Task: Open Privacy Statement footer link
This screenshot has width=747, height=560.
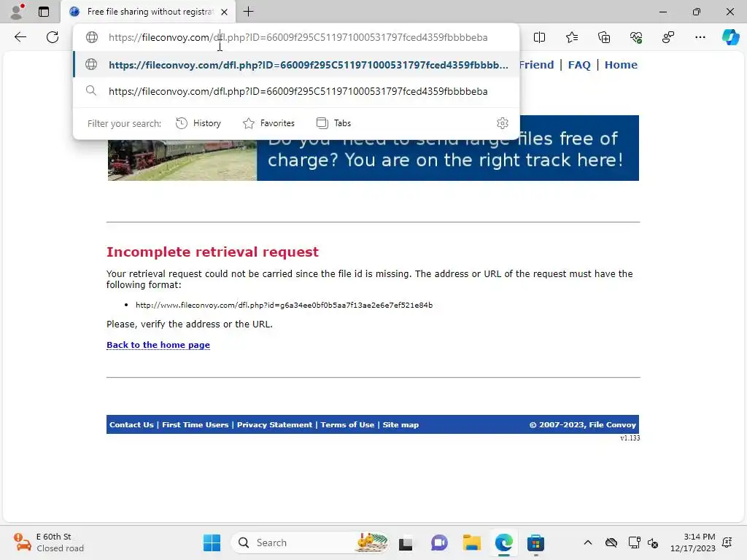Action: coord(274,425)
